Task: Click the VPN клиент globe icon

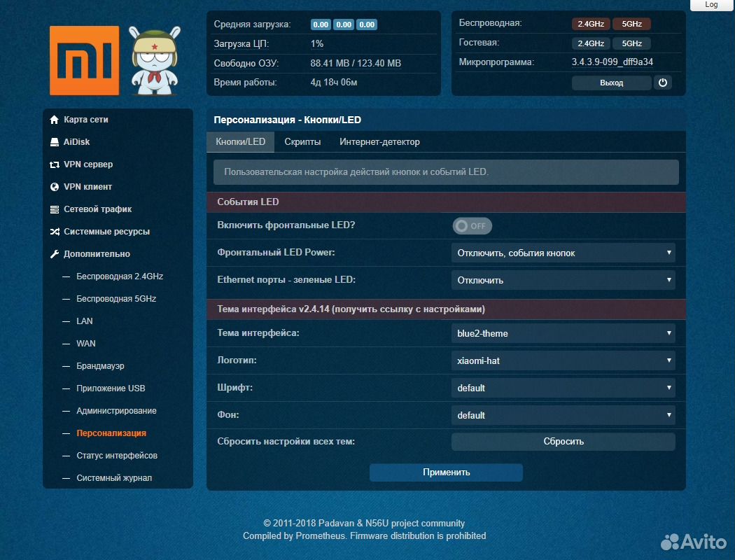Action: point(55,187)
